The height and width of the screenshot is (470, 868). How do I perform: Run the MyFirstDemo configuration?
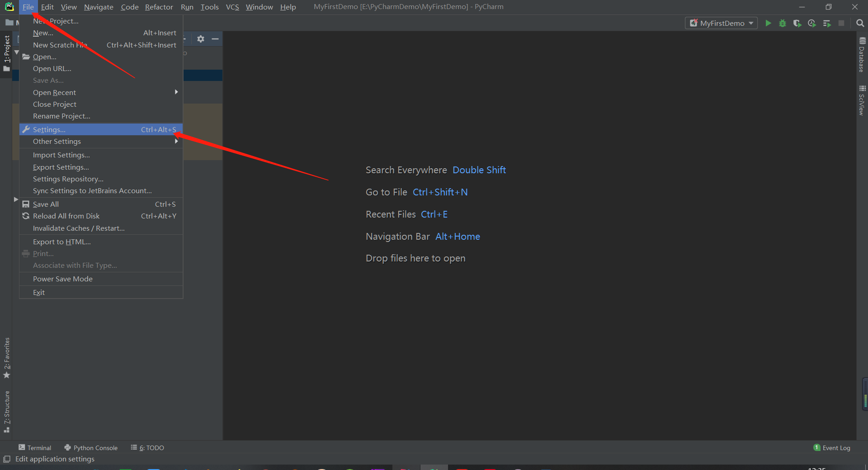pyautogui.click(x=768, y=23)
